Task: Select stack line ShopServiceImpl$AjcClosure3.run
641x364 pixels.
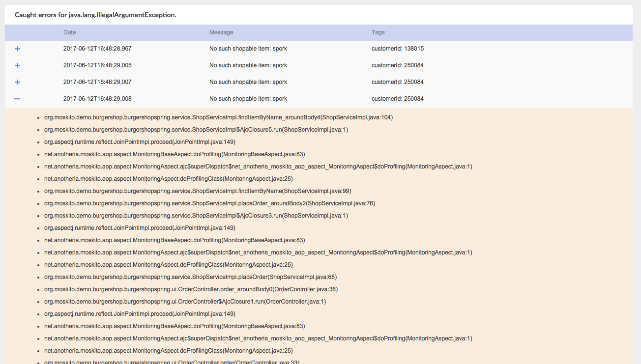Action: pyautogui.click(x=196, y=216)
